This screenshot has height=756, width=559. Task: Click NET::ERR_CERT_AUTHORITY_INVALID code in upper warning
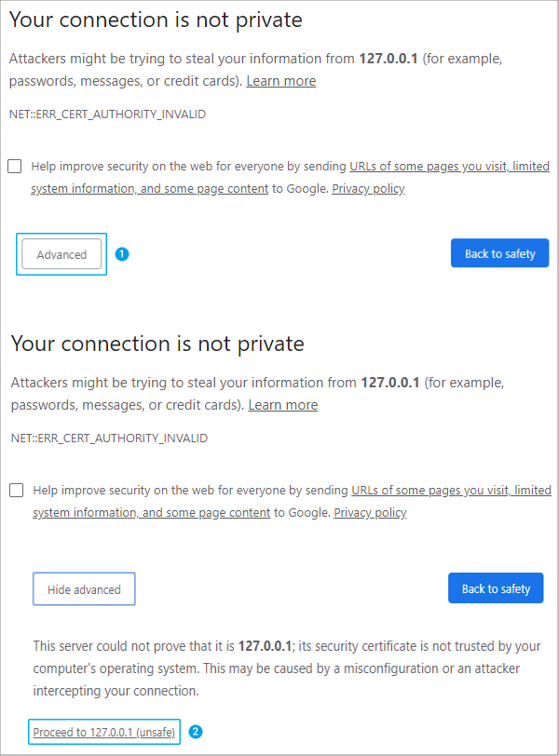[107, 115]
